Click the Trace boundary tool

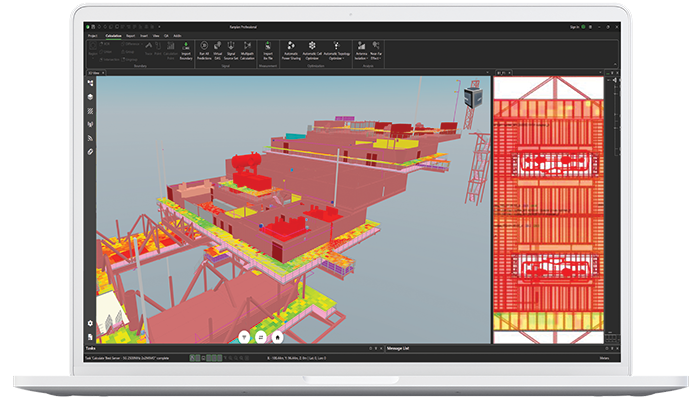148,49
